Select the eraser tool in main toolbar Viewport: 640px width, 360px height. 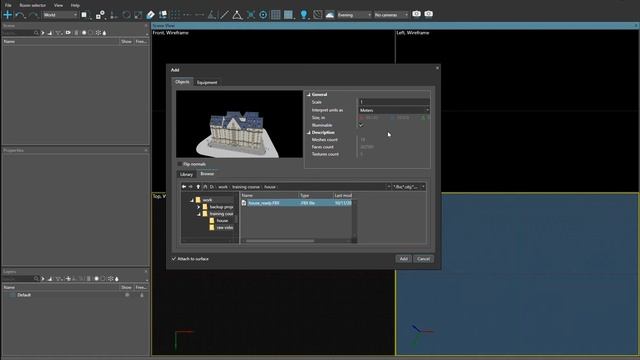click(150, 15)
